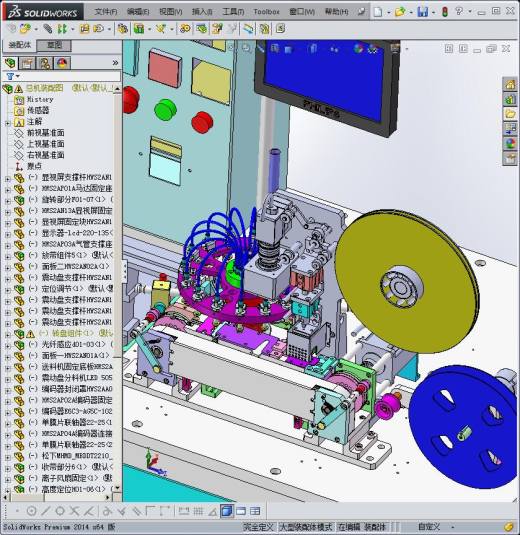Click the circle sketch tool in bottom toolbar

point(60,511)
